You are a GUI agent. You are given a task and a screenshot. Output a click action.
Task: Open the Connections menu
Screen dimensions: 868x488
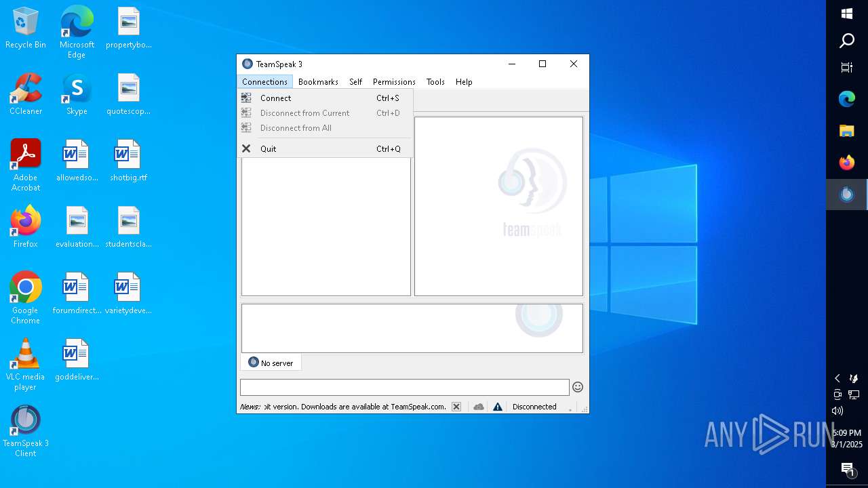[x=264, y=82]
